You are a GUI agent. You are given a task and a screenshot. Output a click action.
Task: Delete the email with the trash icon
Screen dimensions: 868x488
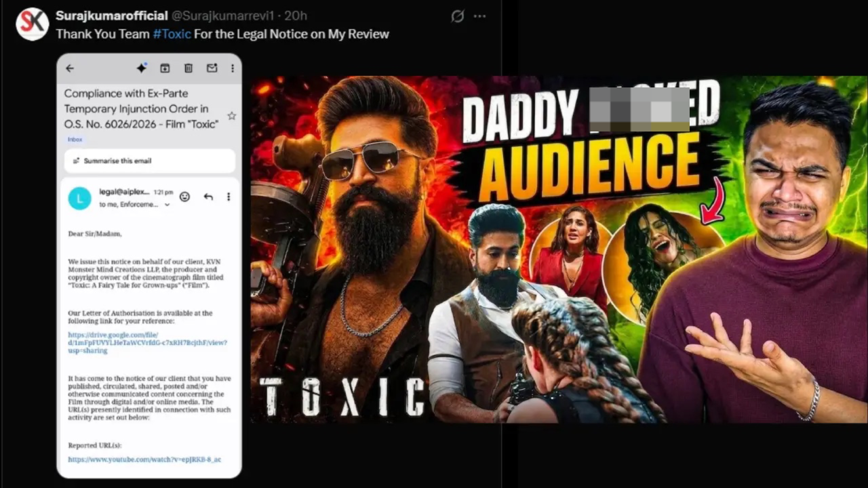click(189, 68)
